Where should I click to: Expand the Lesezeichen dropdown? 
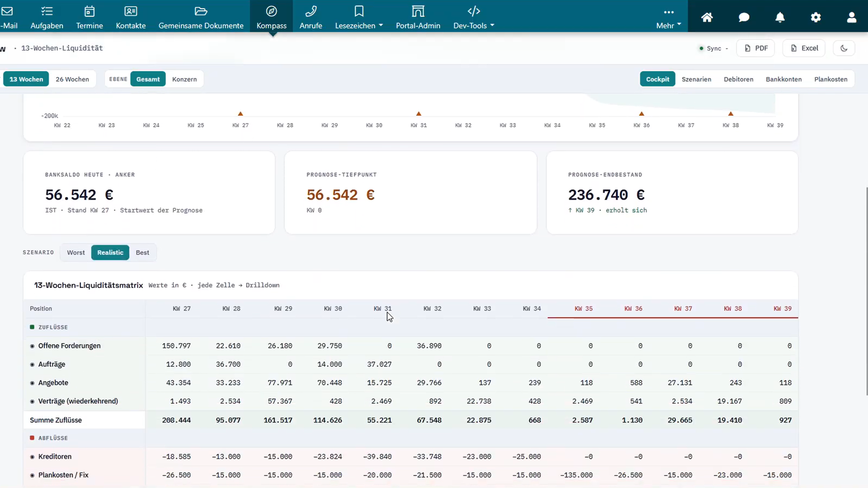(359, 17)
